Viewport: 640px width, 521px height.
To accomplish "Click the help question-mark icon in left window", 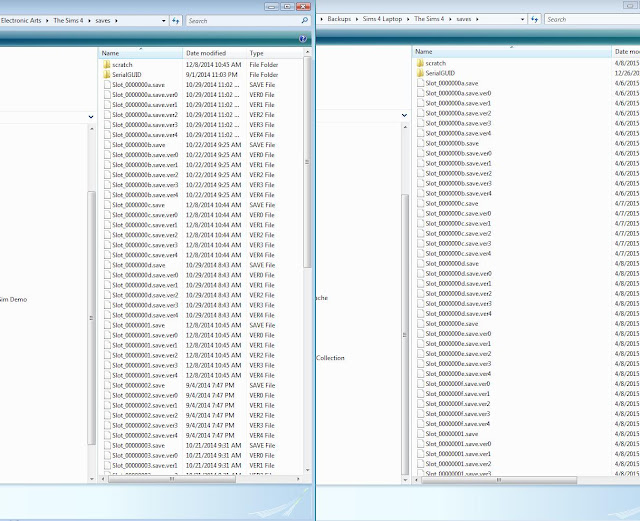I will click(x=302, y=39).
